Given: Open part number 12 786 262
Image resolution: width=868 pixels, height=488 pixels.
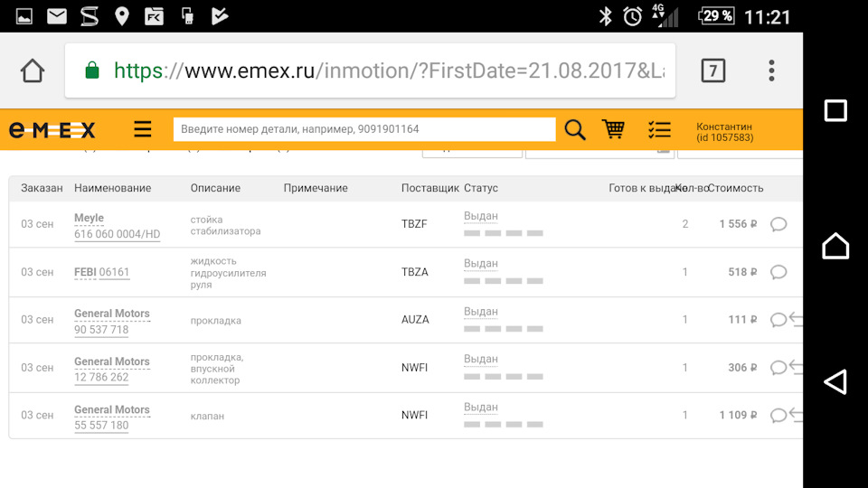Looking at the screenshot, I should tap(101, 378).
